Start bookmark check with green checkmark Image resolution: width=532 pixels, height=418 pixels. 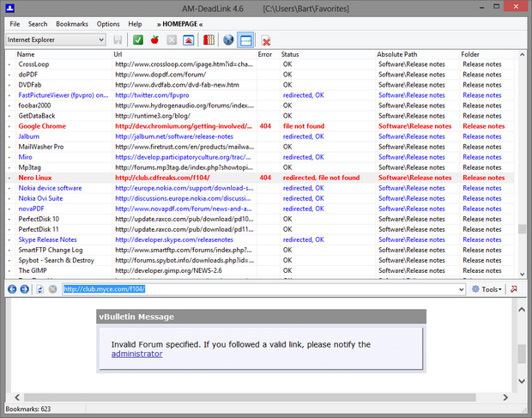(x=138, y=40)
